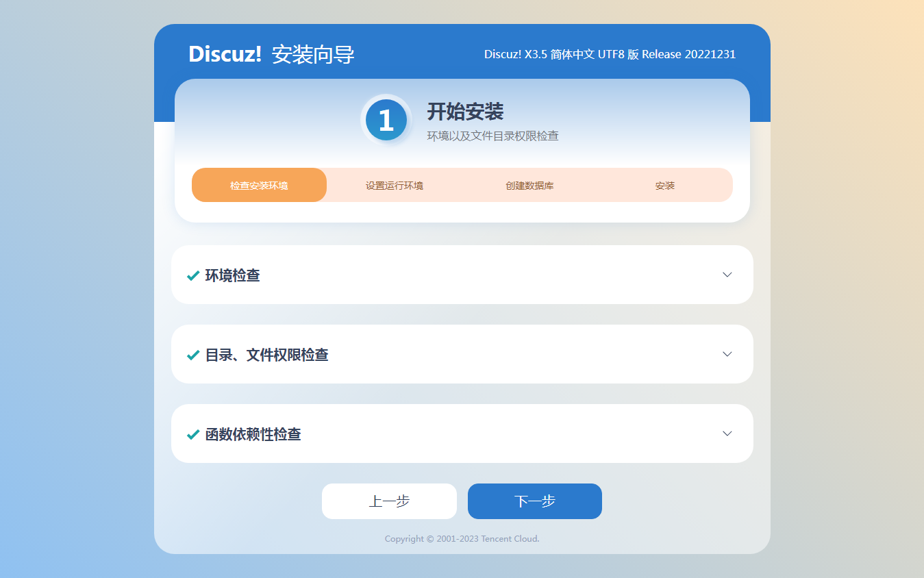Expand the 目录、文件权限检查 section chevron
The image size is (924, 578).
pyautogui.click(x=727, y=354)
